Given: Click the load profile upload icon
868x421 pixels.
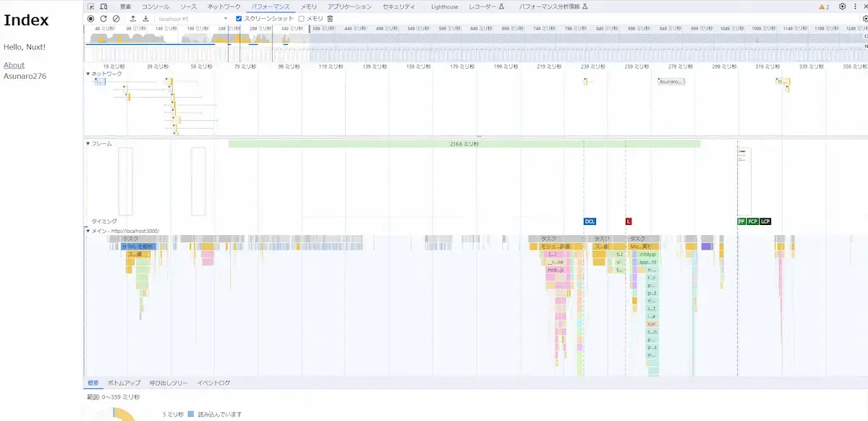Looking at the screenshot, I should point(133,19).
